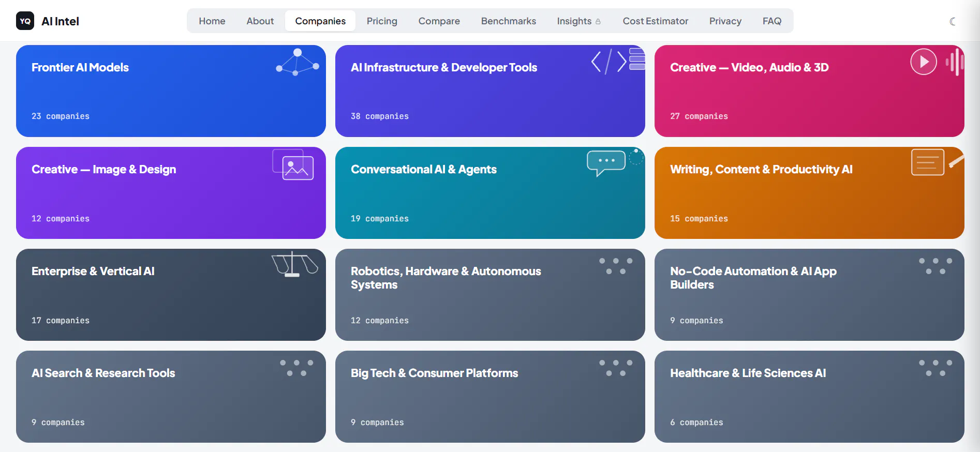
Task: Click dots icon on Healthcare & Life Sciences
Action: click(936, 368)
